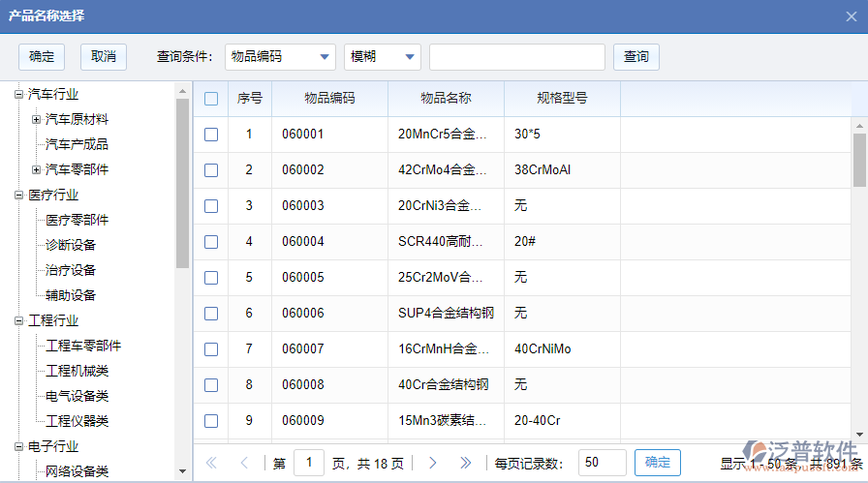Viewport: 868px width, 483px height.
Task: Collapse the 工程行业 tree node
Action: [18, 321]
